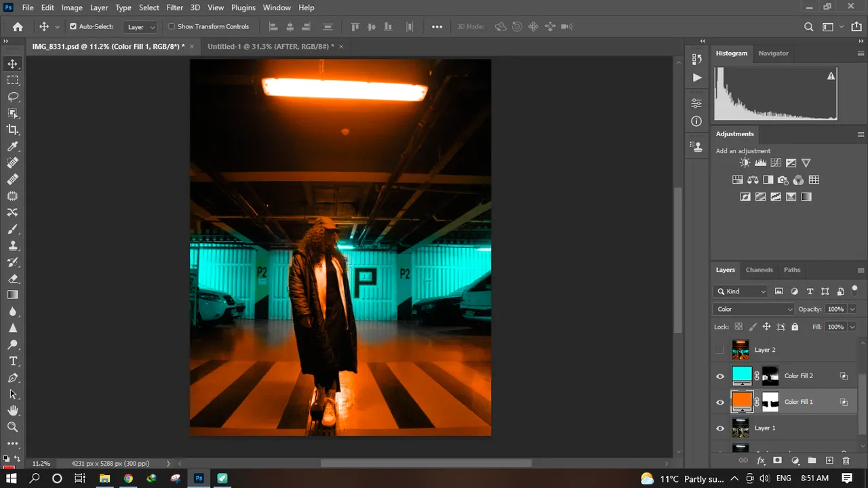The image size is (868, 488).
Task: Select the Hand tool
Action: (13, 411)
